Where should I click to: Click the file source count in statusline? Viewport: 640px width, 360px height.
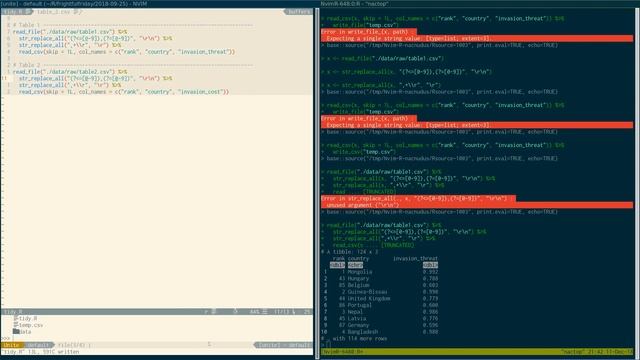[x=73, y=345]
